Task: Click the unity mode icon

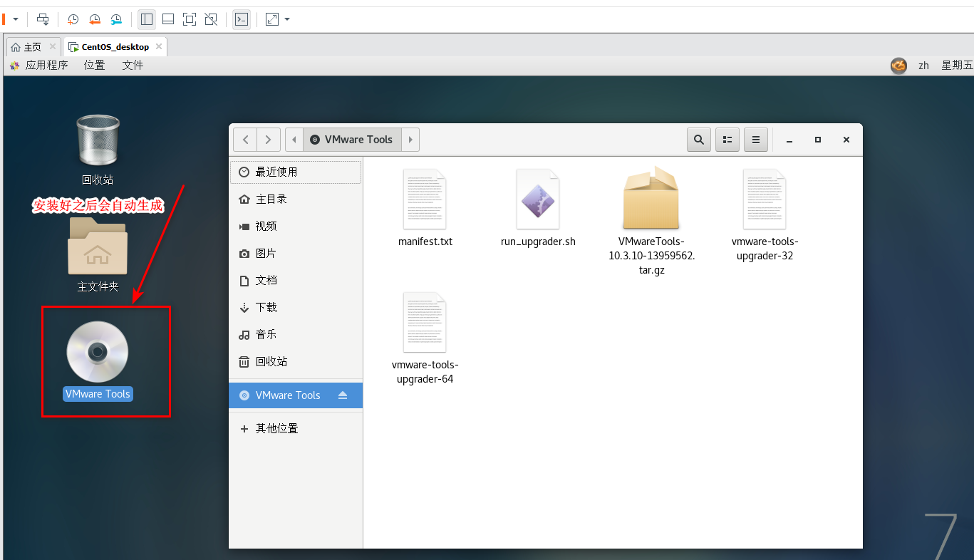Action: 211,19
